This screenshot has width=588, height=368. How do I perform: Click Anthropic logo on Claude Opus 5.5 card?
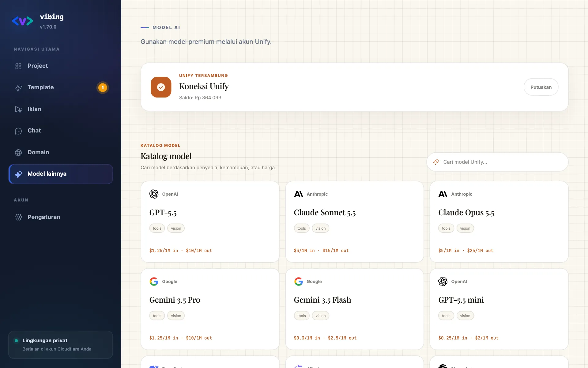443,194
